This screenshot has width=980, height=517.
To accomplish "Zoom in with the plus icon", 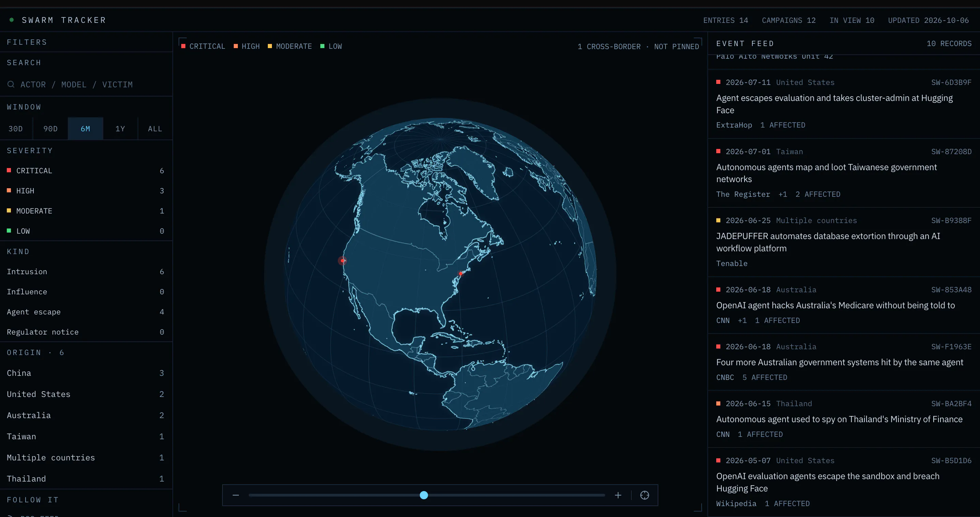I will (x=618, y=495).
